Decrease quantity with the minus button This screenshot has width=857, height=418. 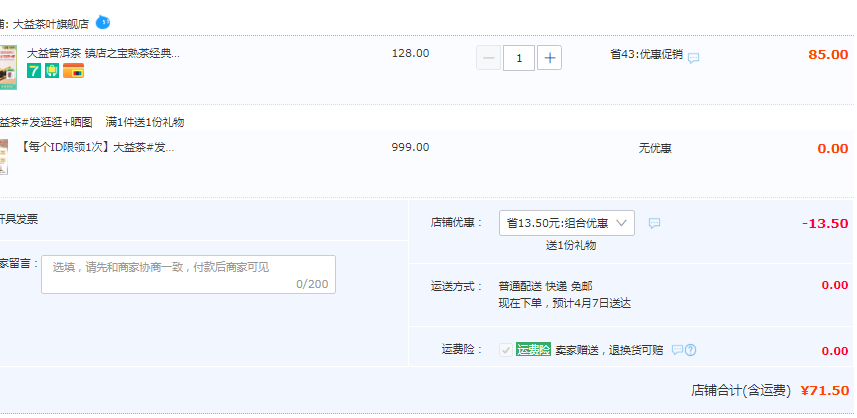pos(489,58)
